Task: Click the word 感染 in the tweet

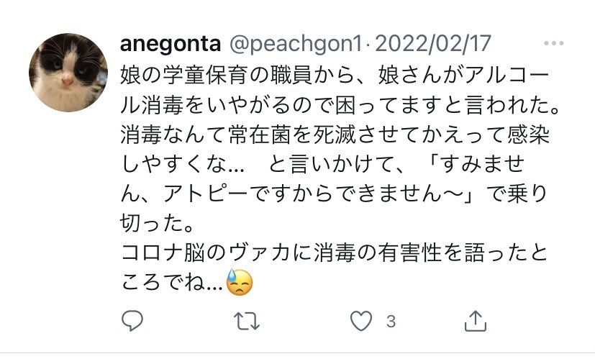Action: 529,135
